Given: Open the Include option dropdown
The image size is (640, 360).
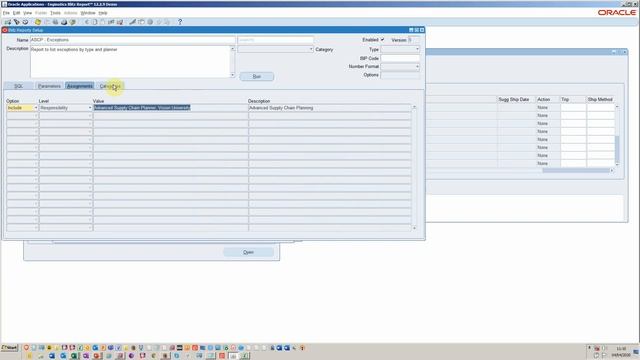Looking at the screenshot, I should 36,108.
